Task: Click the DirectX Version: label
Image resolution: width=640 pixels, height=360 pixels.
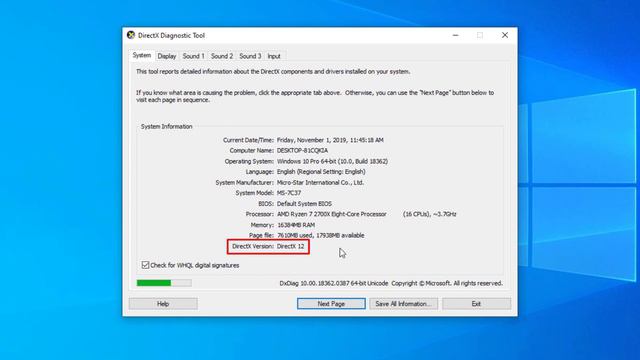Action: (x=253, y=247)
